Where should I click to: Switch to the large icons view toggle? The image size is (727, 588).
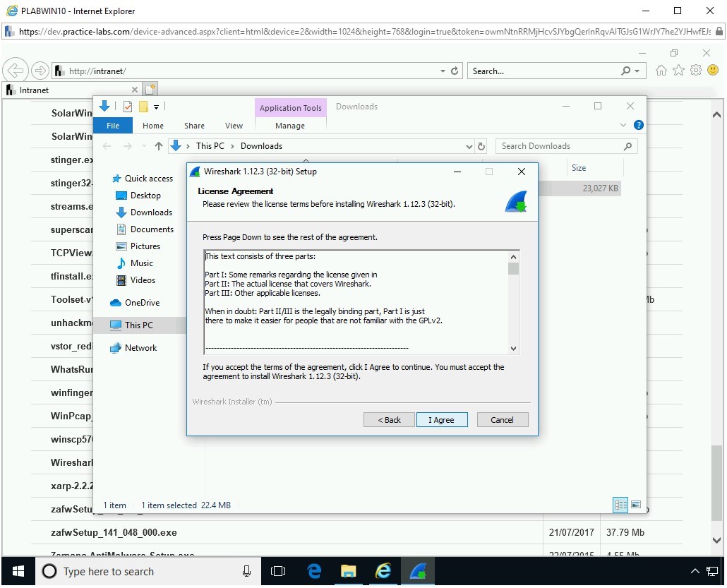tap(636, 505)
